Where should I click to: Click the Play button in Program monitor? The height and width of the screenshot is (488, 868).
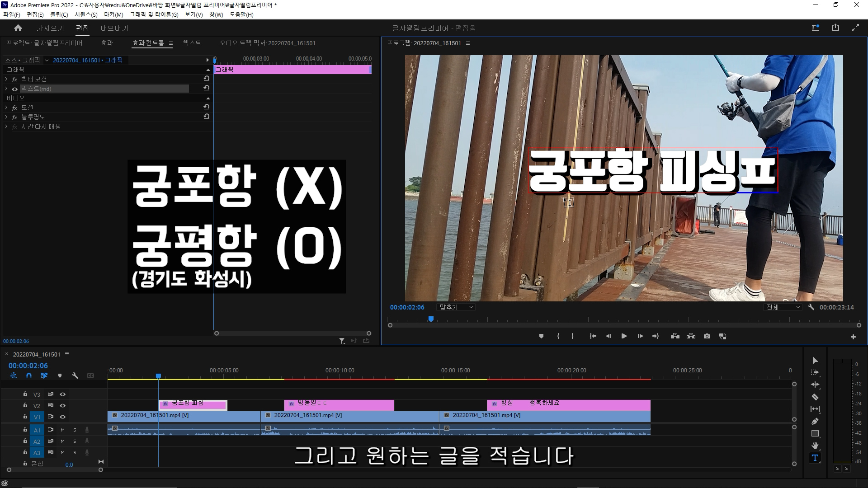[624, 336]
